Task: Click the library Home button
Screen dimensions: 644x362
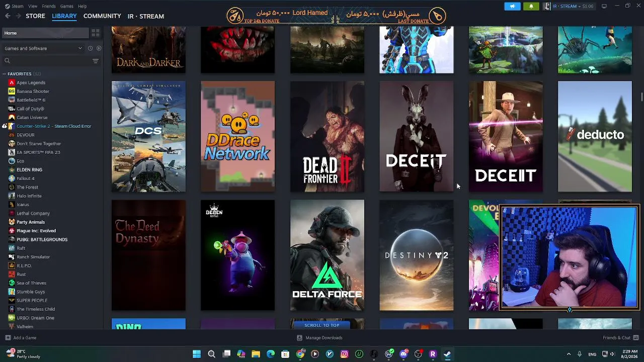Action: click(x=45, y=33)
